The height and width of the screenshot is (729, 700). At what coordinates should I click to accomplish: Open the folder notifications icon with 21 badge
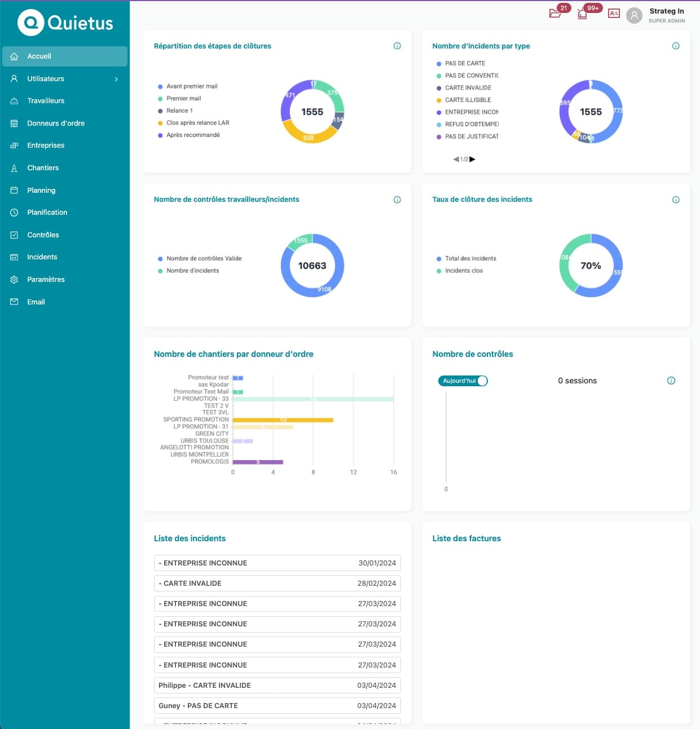click(x=555, y=14)
